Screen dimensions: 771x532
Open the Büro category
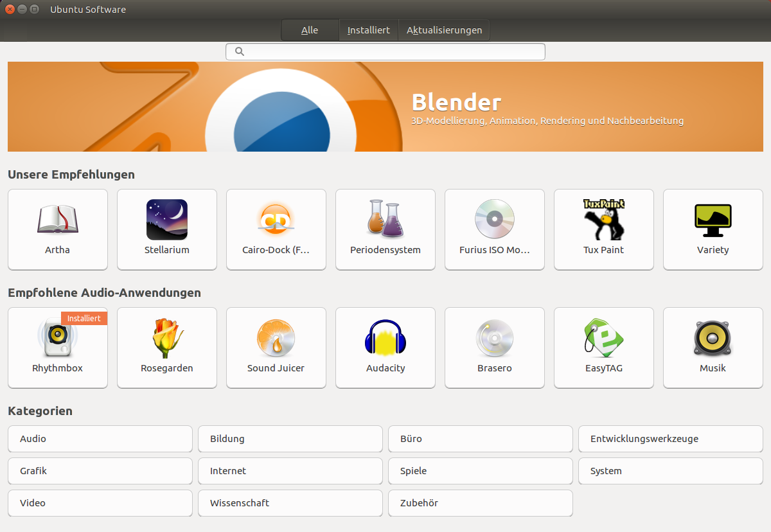pos(481,439)
